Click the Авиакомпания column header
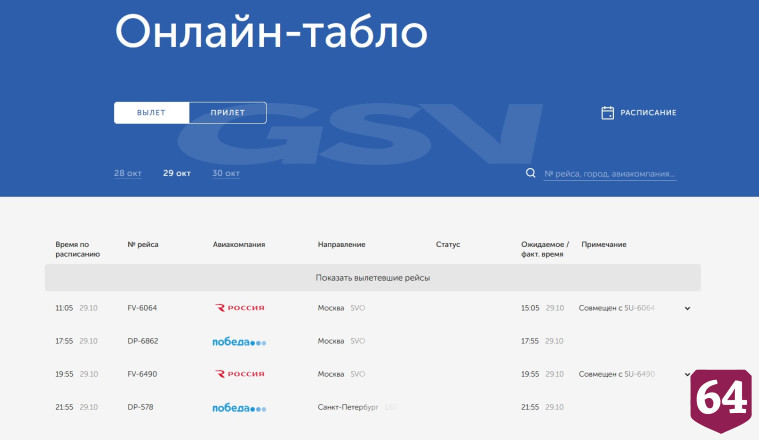 (x=239, y=244)
